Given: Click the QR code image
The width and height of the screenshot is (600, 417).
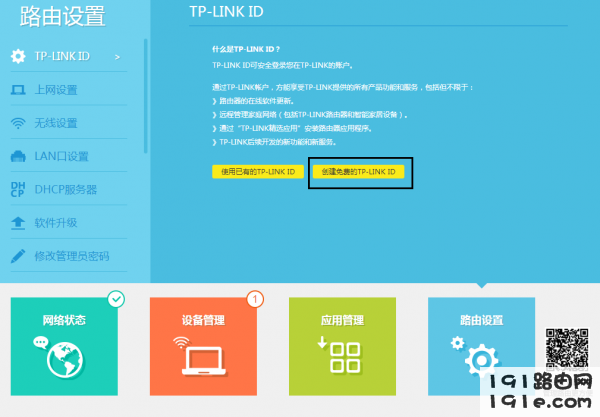Looking at the screenshot, I should pos(567,348).
